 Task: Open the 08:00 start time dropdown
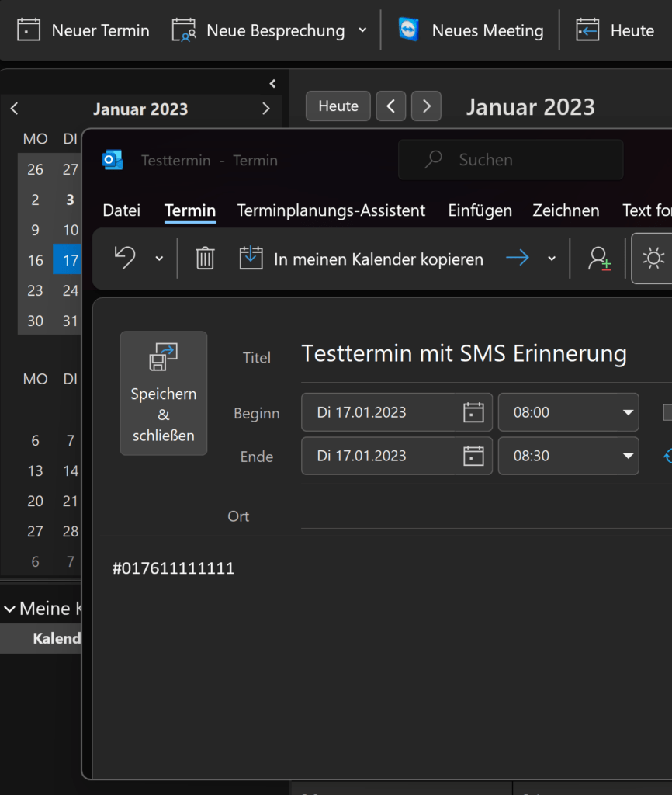(x=629, y=412)
